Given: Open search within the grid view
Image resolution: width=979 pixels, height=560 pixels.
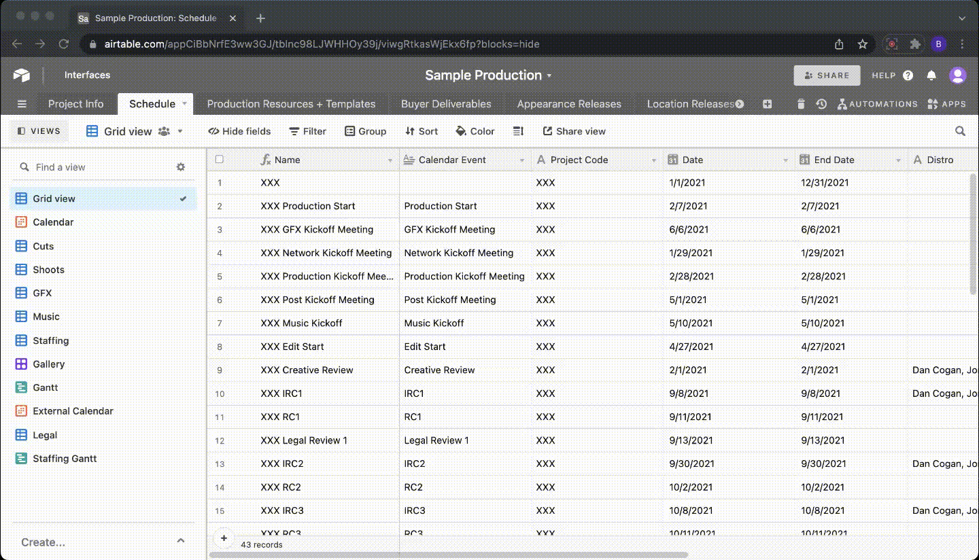Looking at the screenshot, I should (959, 131).
